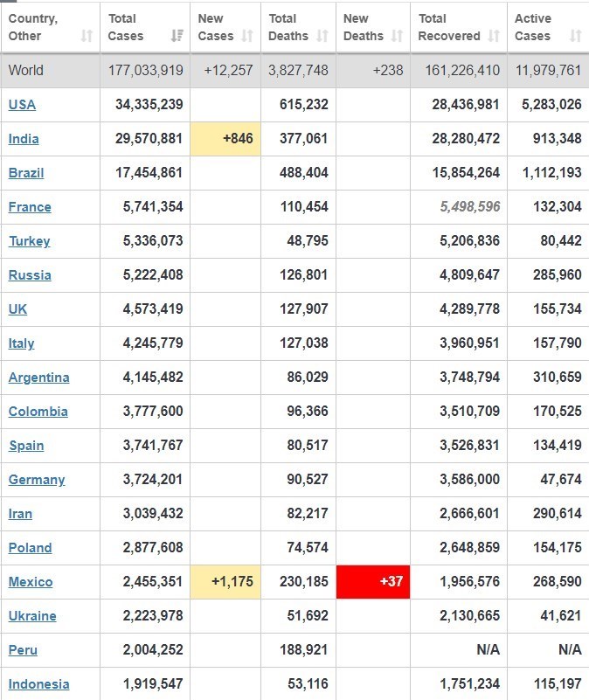The height and width of the screenshot is (700, 589).
Task: Click Mexico's red +37 new deaths cell
Action: click(x=373, y=582)
